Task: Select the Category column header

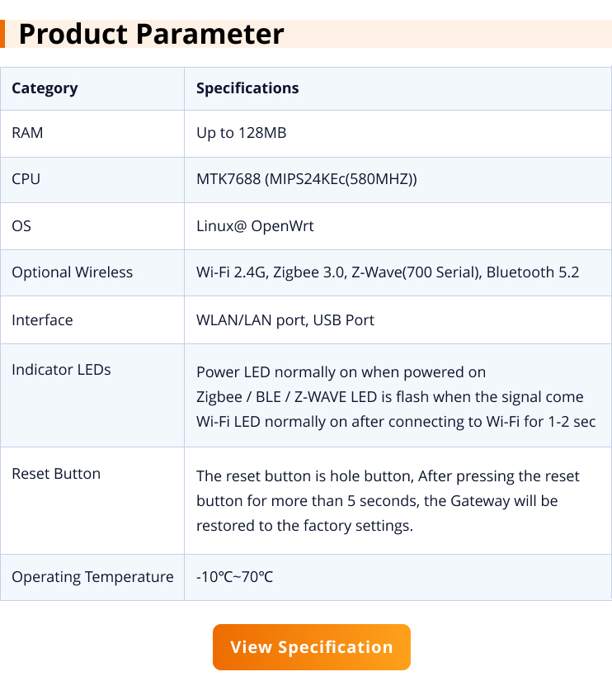Action: pyautogui.click(x=45, y=88)
